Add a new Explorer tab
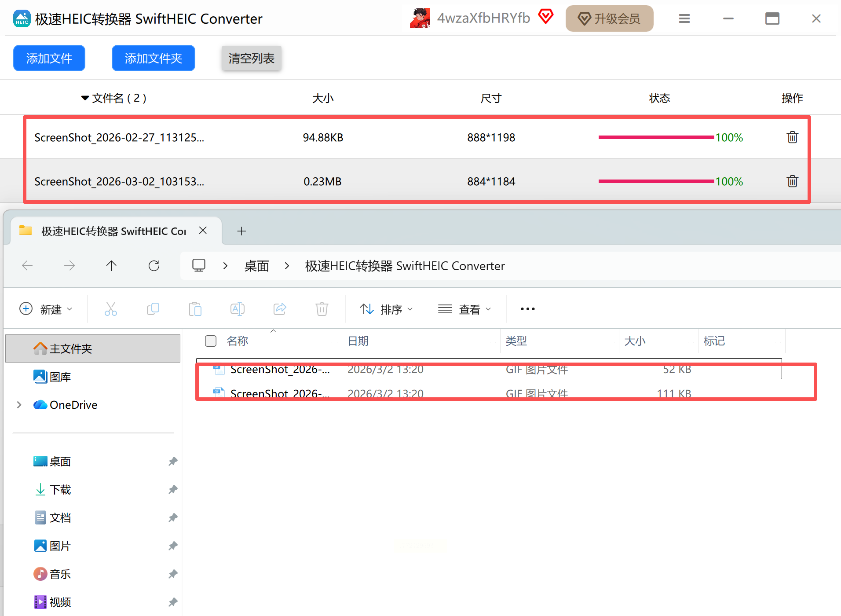 tap(241, 231)
